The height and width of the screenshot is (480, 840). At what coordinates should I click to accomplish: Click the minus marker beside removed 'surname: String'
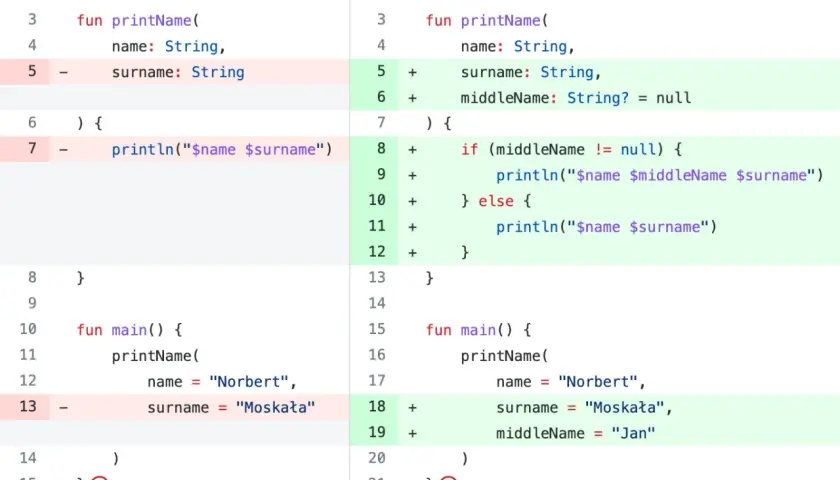pos(63,72)
